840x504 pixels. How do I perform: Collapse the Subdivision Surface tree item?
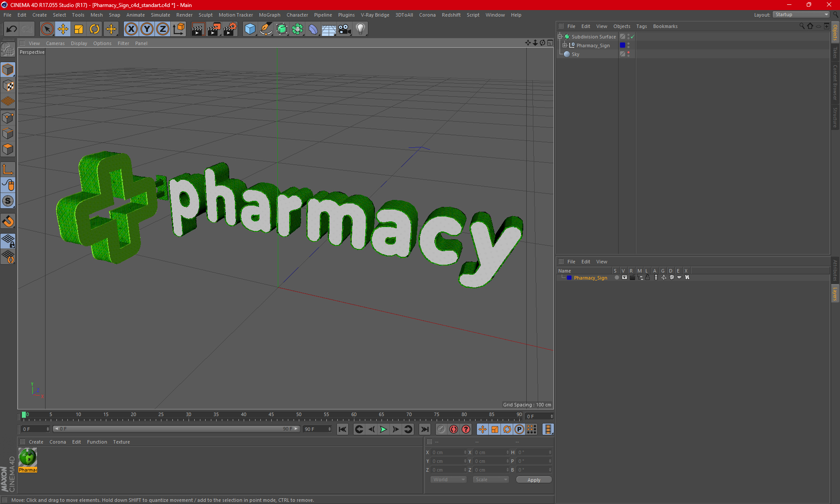[x=560, y=37]
